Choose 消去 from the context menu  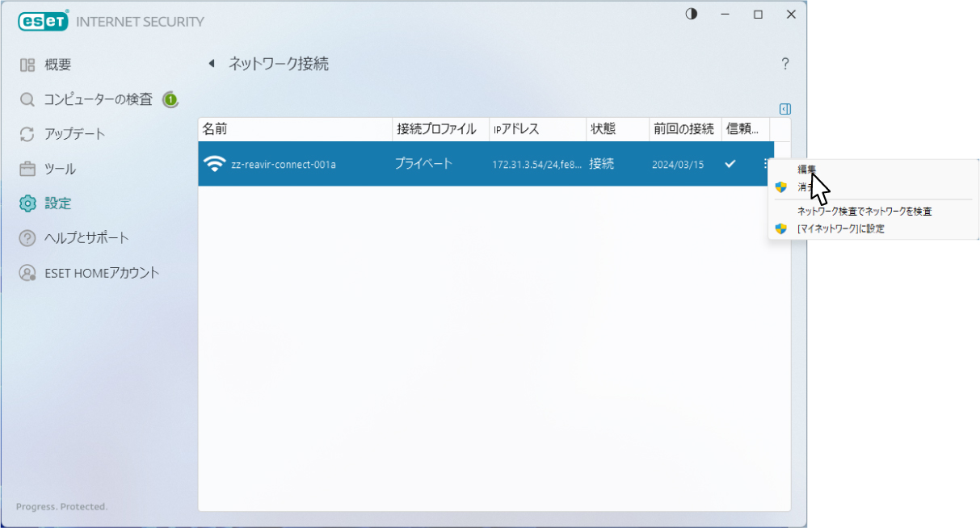point(806,187)
